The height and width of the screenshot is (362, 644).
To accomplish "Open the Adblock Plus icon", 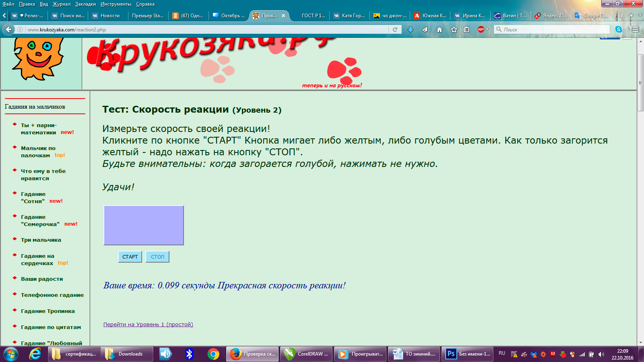I will (481, 29).
